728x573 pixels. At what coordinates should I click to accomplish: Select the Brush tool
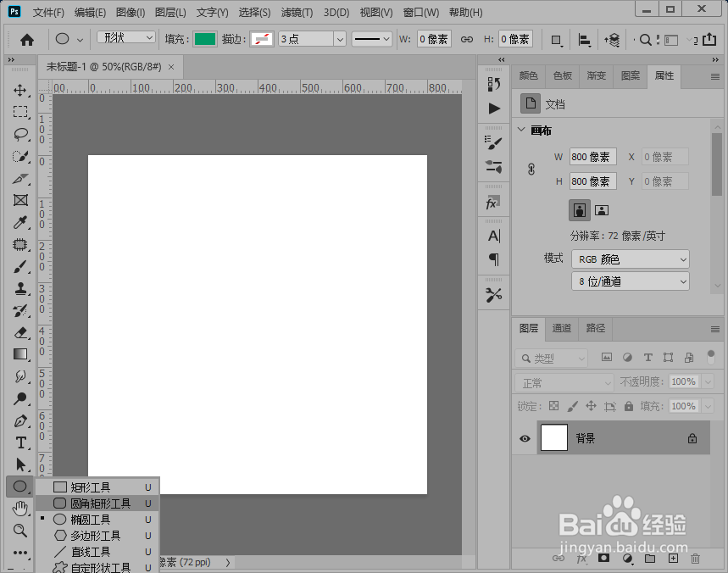[x=20, y=267]
